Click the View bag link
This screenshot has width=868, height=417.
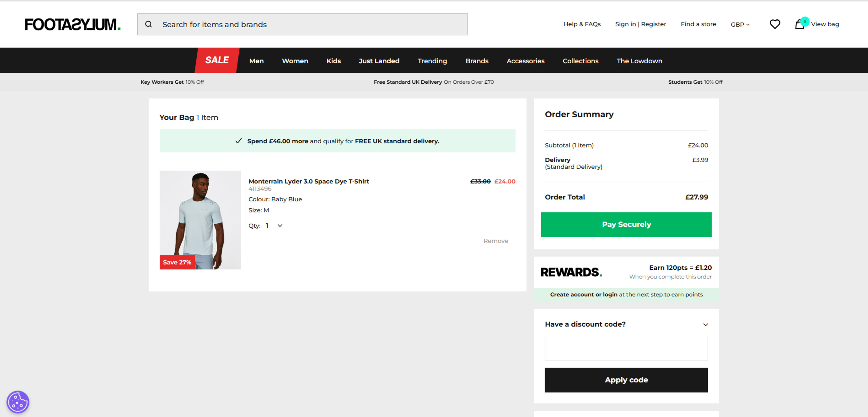[825, 24]
